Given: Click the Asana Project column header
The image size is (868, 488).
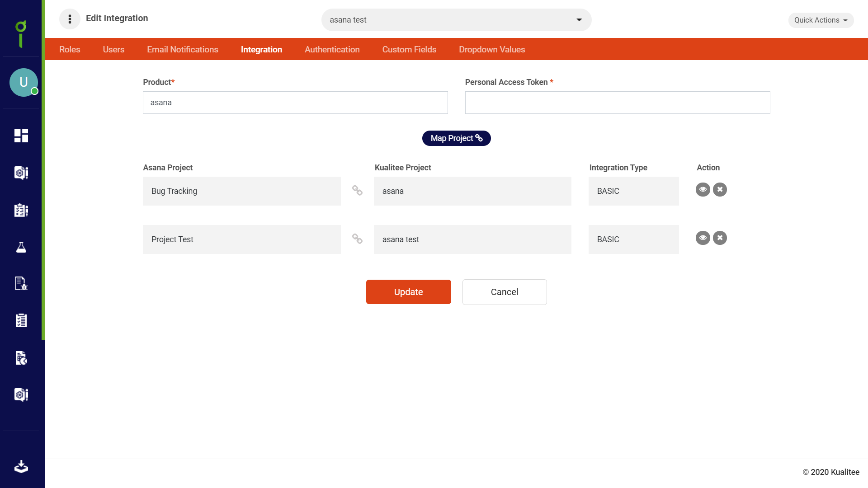Looking at the screenshot, I should [168, 168].
